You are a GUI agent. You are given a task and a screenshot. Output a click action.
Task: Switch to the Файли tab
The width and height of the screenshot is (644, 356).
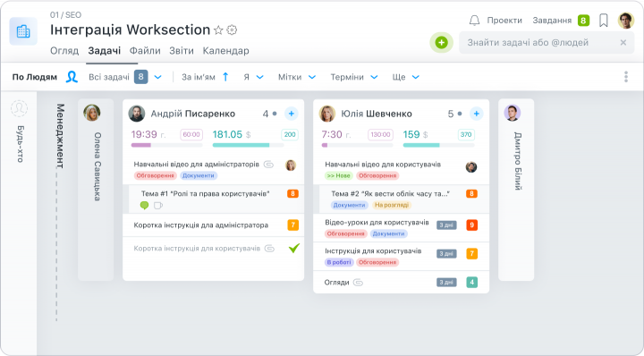tap(145, 50)
